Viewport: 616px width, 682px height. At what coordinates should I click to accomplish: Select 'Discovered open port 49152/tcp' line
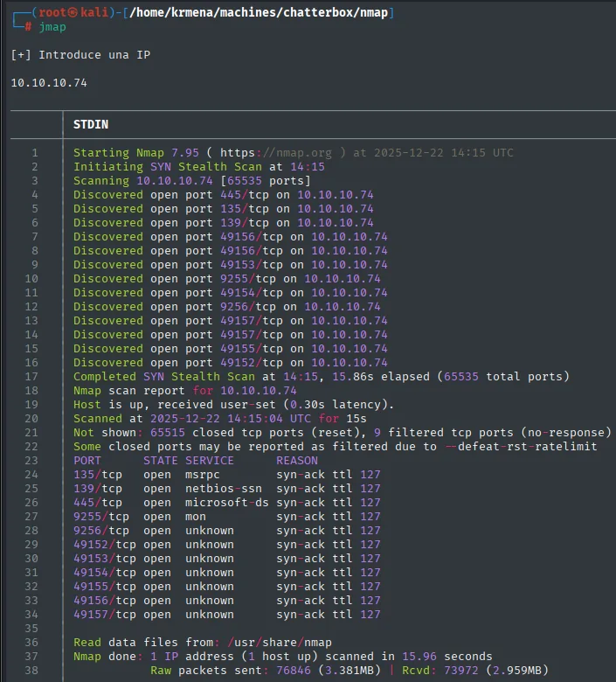click(x=230, y=362)
